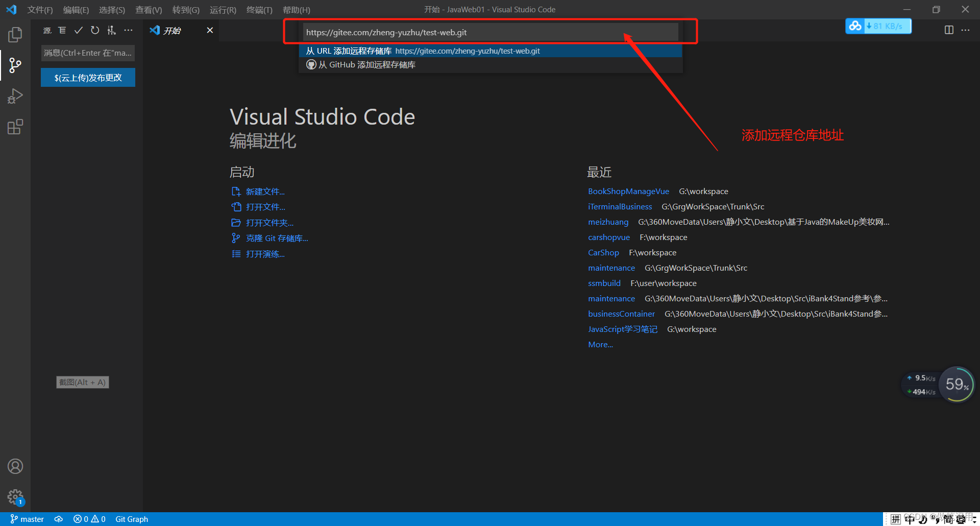Click the 截图(Alt + A) screenshot tooltip

[x=83, y=382]
